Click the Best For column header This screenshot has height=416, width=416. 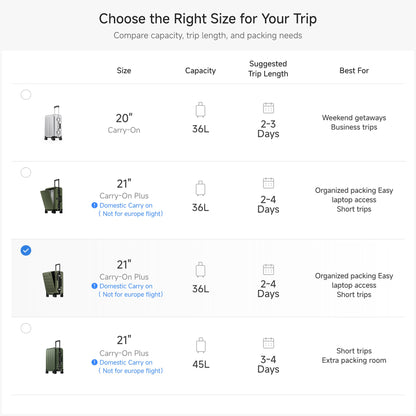click(354, 71)
